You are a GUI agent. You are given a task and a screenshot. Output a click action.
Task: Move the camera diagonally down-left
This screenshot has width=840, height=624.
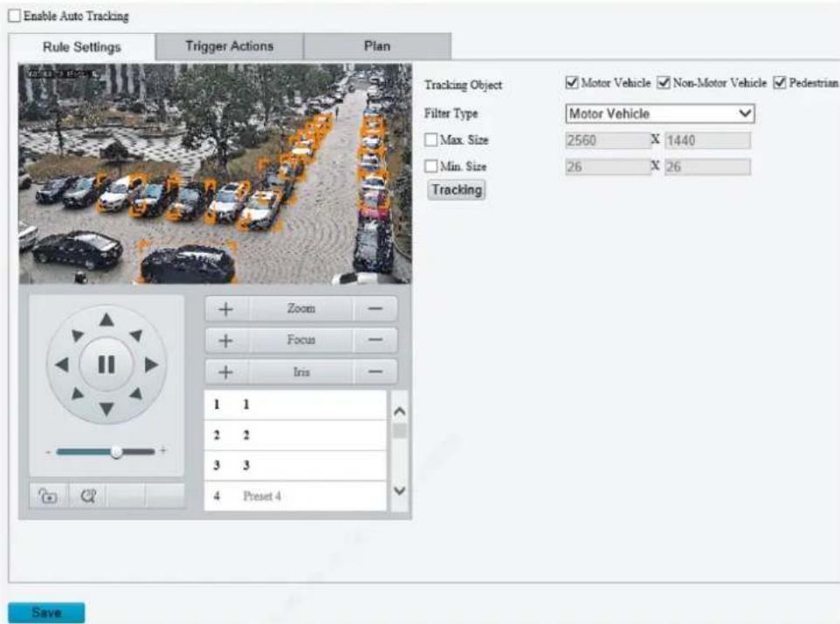[x=78, y=394]
